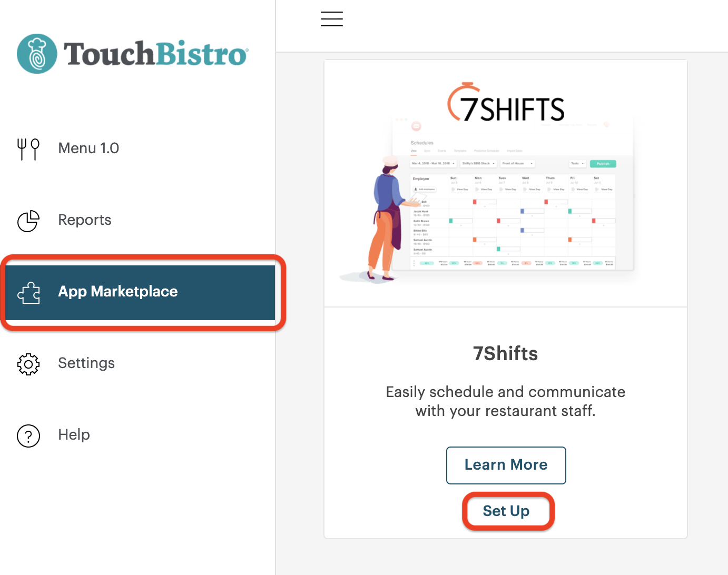This screenshot has width=728, height=575.
Task: Click the View Day list icon under Sunday
Action: 453,189
